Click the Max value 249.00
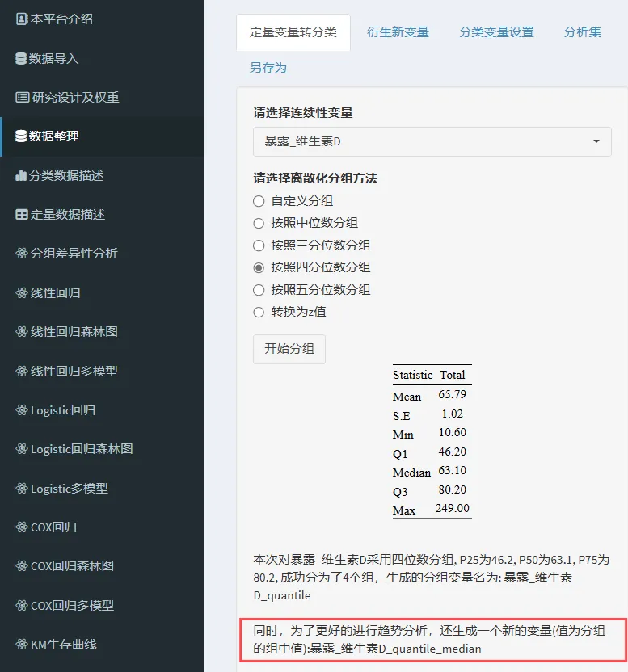The height and width of the screenshot is (672, 628). click(452, 508)
